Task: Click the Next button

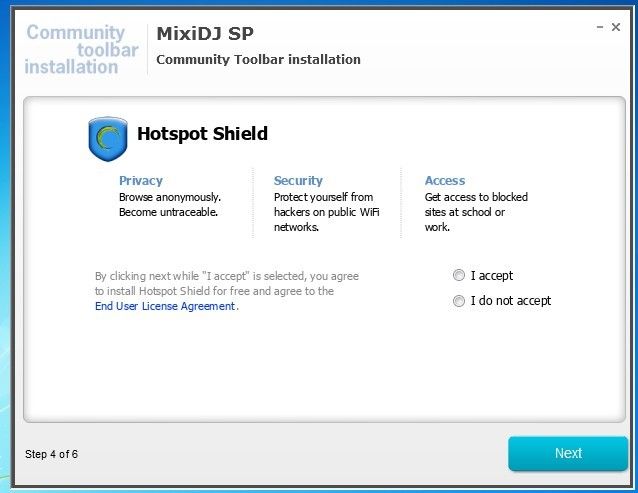Action: pos(568,453)
